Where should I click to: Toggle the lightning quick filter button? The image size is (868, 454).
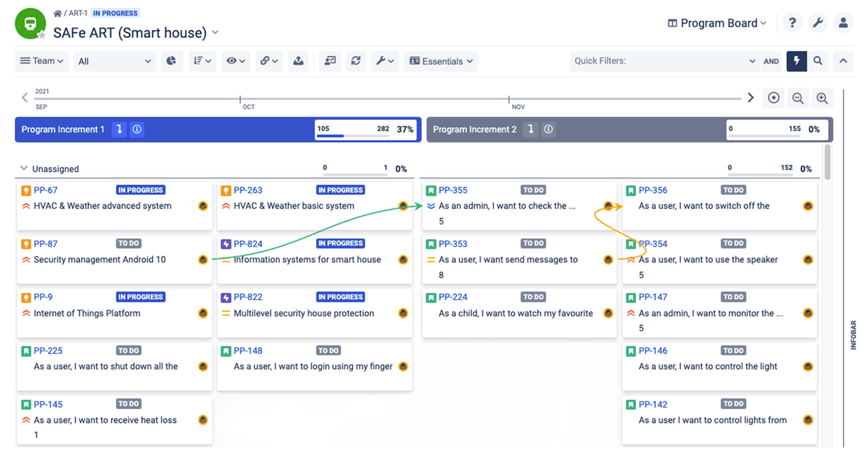pos(797,61)
